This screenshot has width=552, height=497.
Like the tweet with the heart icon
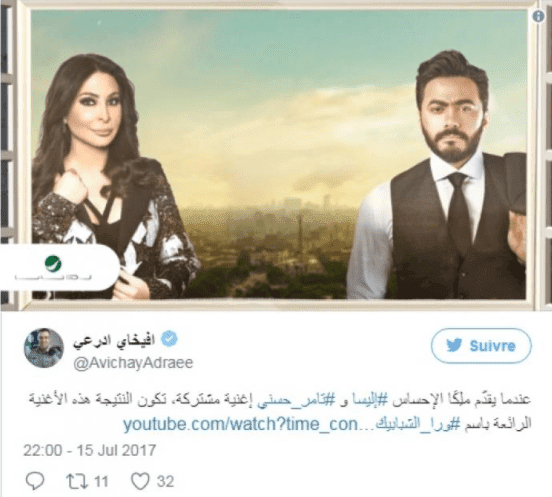click(x=140, y=481)
